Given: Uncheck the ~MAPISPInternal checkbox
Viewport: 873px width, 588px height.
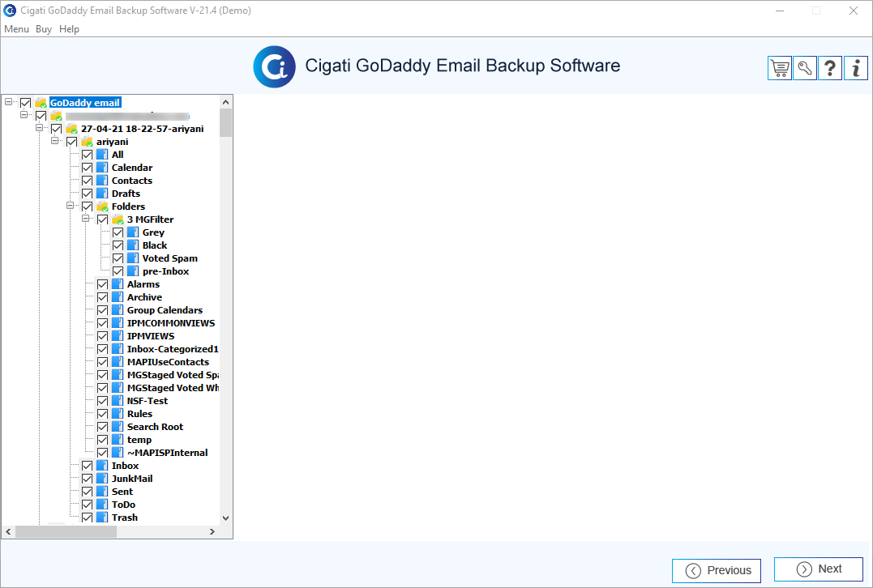Looking at the screenshot, I should [x=102, y=453].
